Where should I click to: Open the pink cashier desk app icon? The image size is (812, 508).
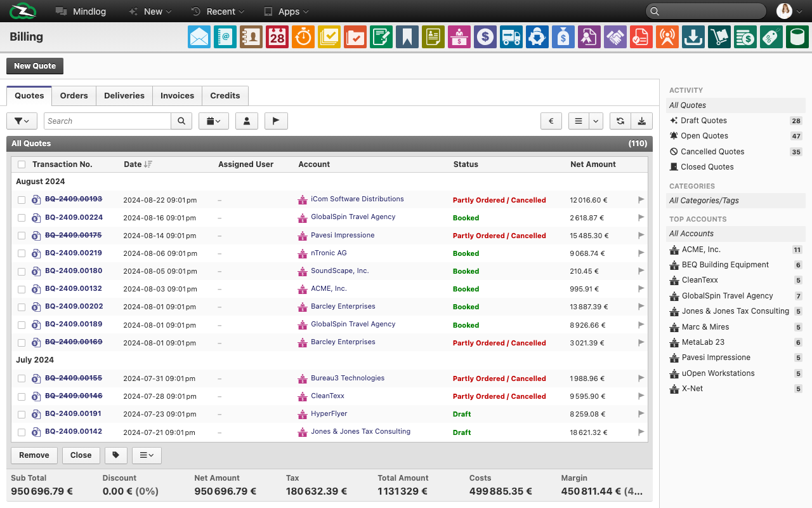pos(459,37)
